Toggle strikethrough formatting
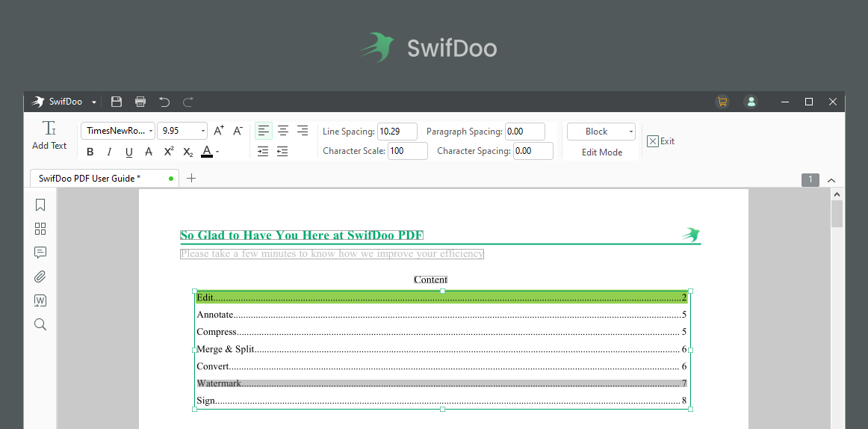 pos(149,152)
